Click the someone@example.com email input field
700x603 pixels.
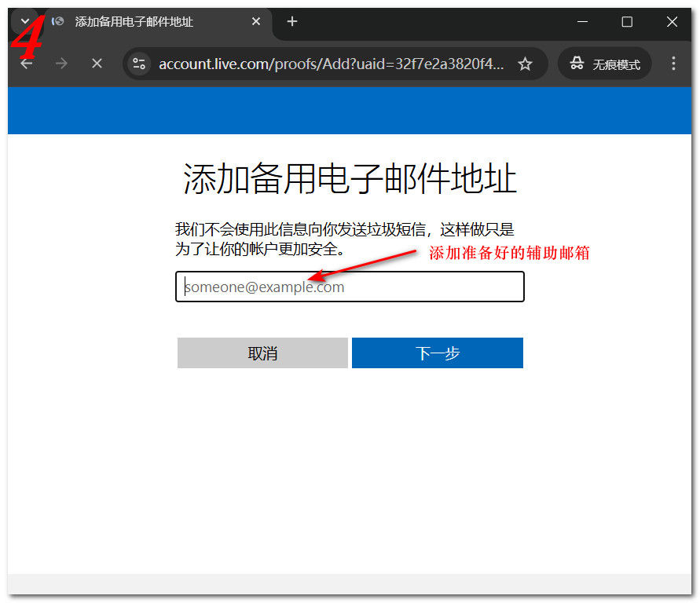click(350, 287)
